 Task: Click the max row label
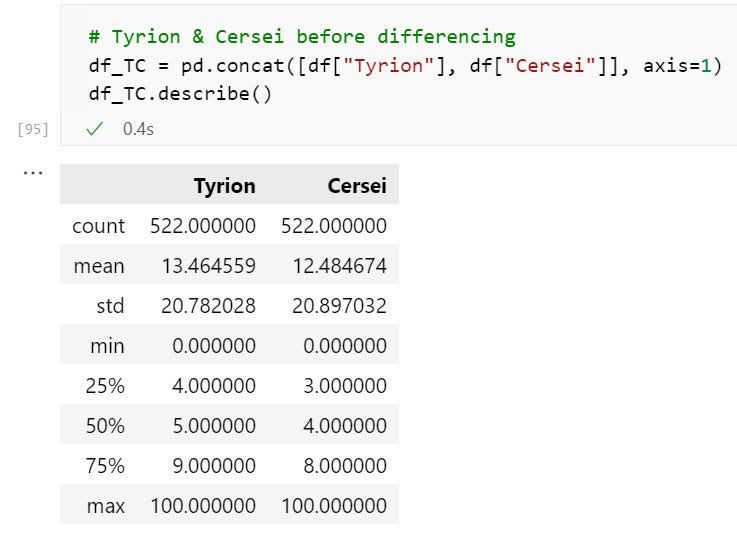tap(106, 506)
